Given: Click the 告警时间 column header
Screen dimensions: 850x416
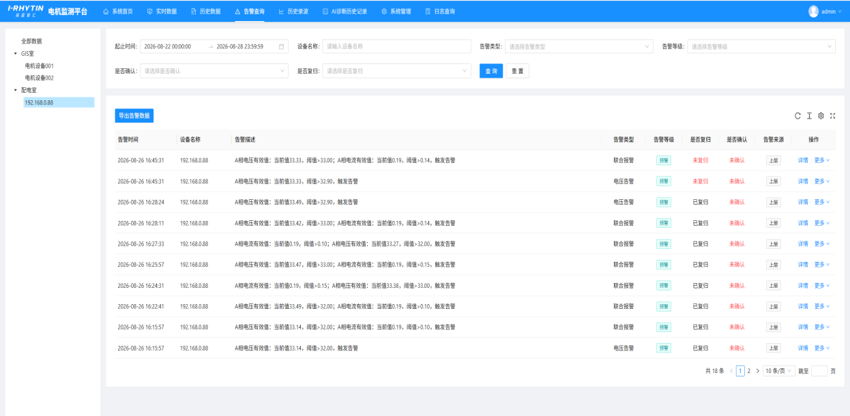Looking at the screenshot, I should tap(128, 139).
